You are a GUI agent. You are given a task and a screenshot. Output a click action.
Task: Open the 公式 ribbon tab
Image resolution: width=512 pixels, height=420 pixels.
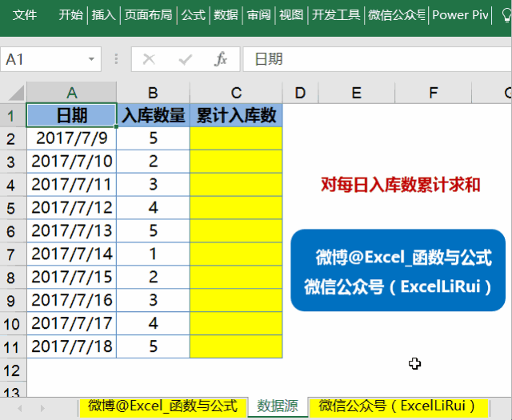coord(193,15)
